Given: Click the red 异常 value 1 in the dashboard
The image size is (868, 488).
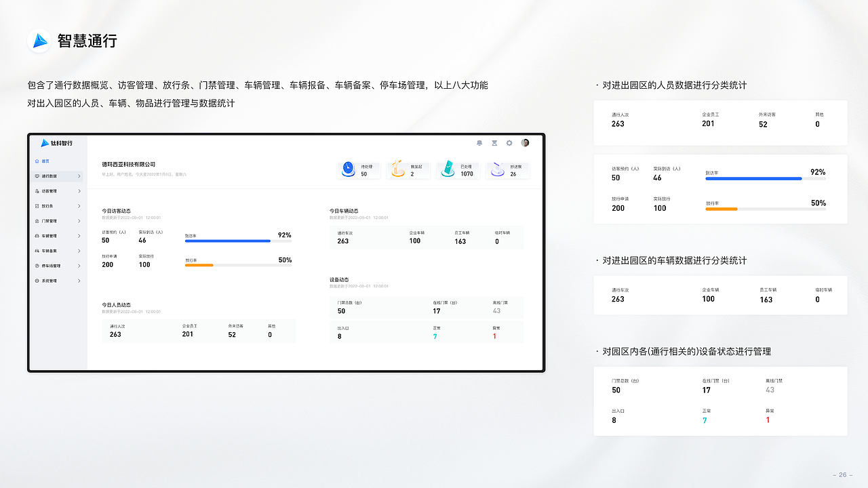Looking at the screenshot, I should [x=494, y=336].
